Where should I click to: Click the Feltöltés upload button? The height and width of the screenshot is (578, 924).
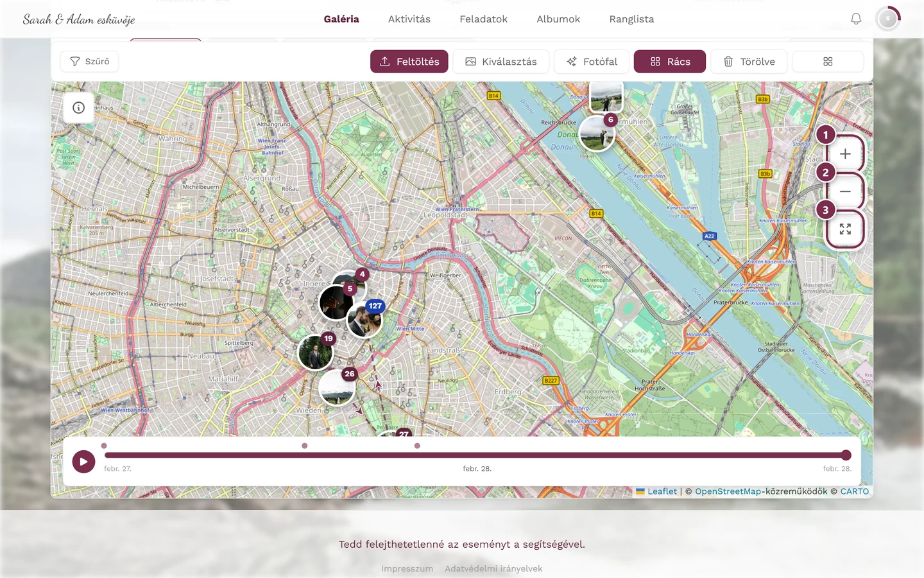[x=409, y=62]
